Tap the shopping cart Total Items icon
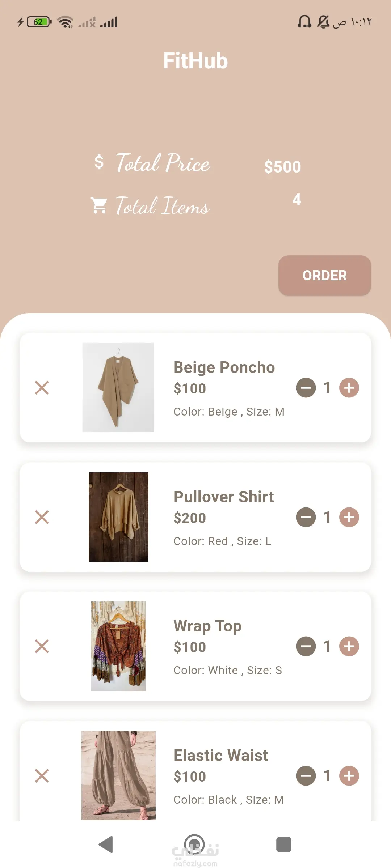Image resolution: width=391 pixels, height=868 pixels. [x=98, y=205]
